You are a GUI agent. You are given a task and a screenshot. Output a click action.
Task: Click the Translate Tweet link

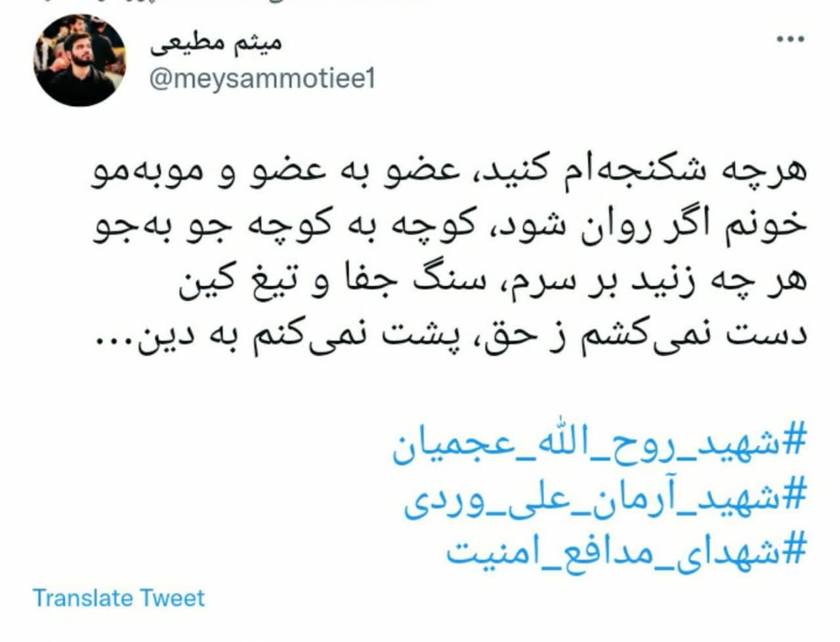tap(119, 598)
